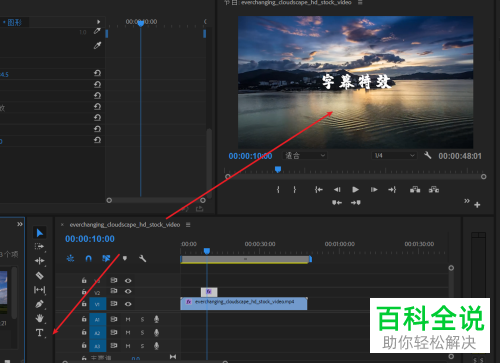500x363 pixels.
Task: Go to In point in program monitor
Action: coord(319,189)
